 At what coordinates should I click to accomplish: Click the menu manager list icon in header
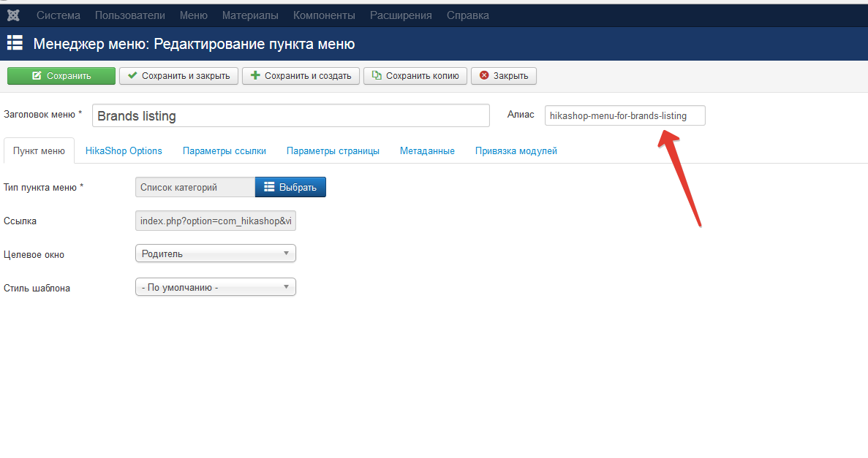15,43
